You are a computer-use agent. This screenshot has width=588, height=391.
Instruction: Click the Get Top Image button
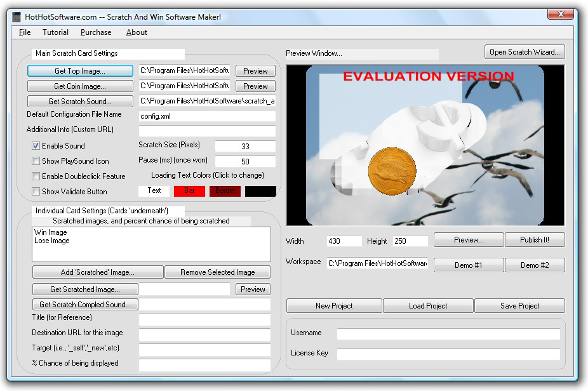pos(80,71)
